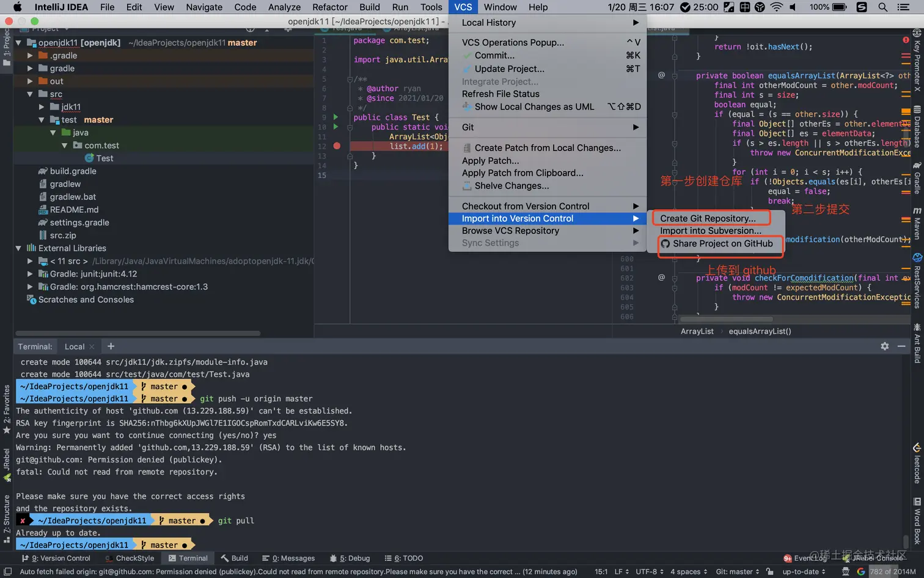Select build.gradle file in tree
The image size is (924, 578).
click(x=73, y=171)
